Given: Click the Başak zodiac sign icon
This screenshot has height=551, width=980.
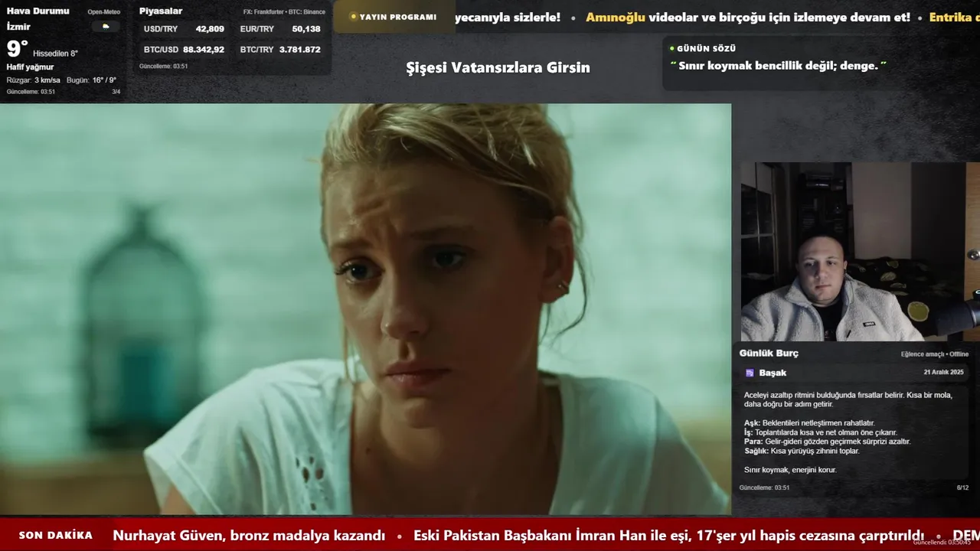Looking at the screenshot, I should pyautogui.click(x=750, y=373).
